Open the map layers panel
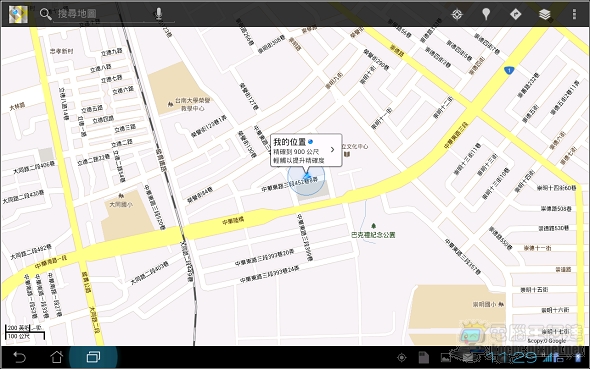This screenshot has height=369, width=590. point(544,14)
